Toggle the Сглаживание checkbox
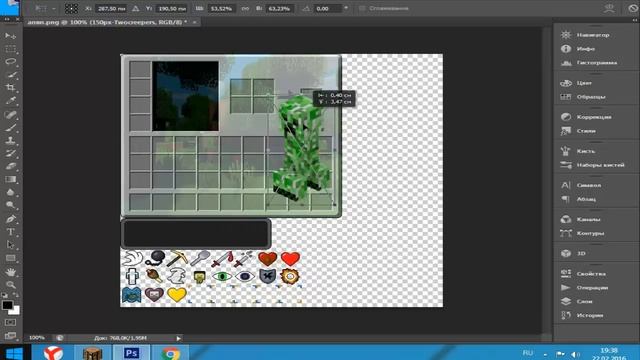This screenshot has height=360, width=640. point(362,8)
